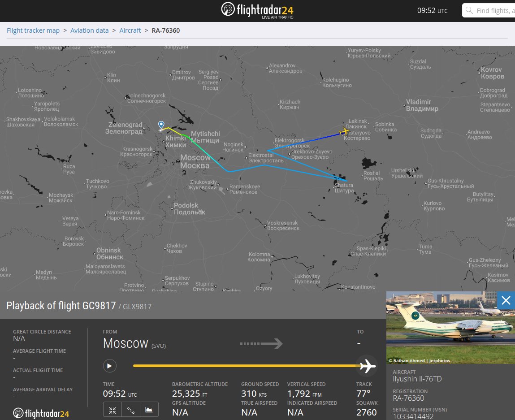
Task: Click the Ilyushin Il-76TD aircraft type text
Action: pos(417,379)
